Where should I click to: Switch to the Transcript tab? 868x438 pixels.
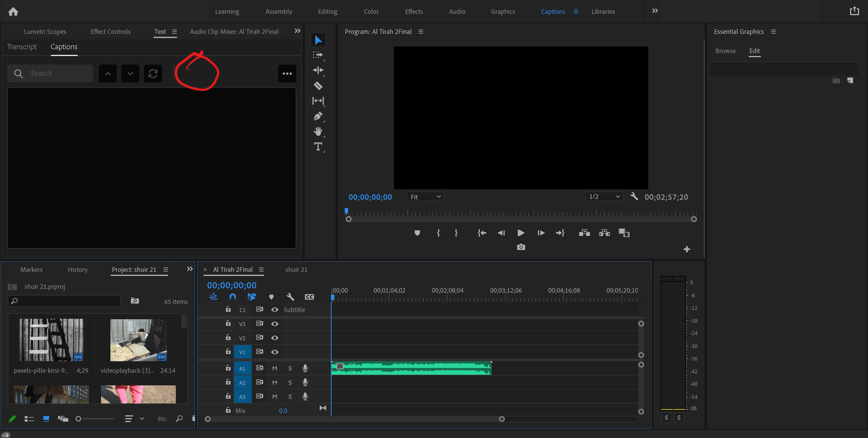pyautogui.click(x=22, y=47)
